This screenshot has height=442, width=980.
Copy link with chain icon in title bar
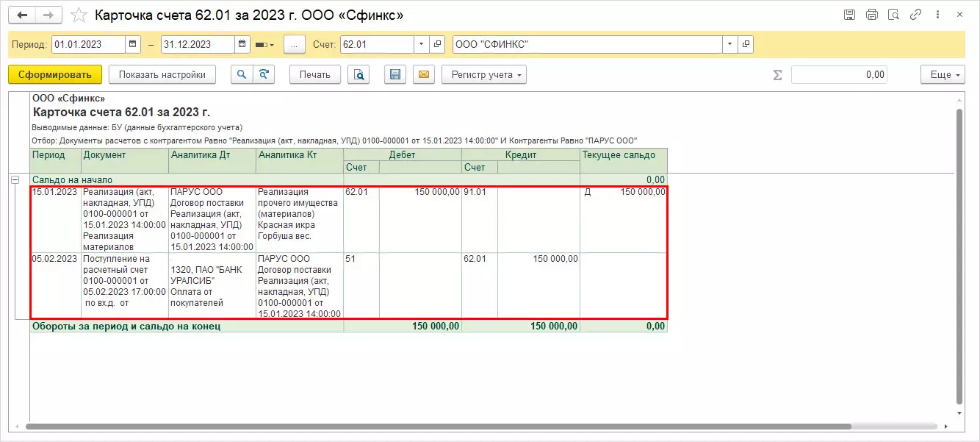click(915, 15)
